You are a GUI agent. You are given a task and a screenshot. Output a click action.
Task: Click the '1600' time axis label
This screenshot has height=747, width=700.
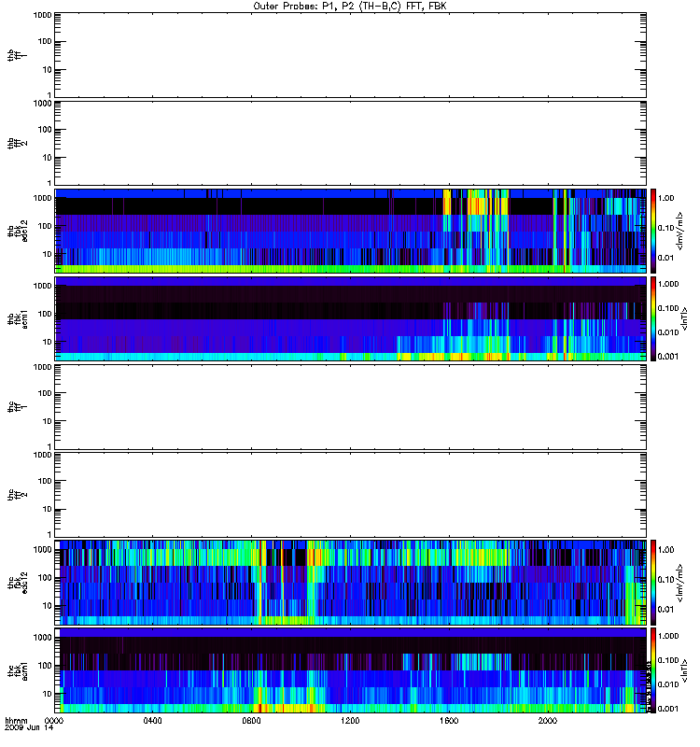click(449, 721)
